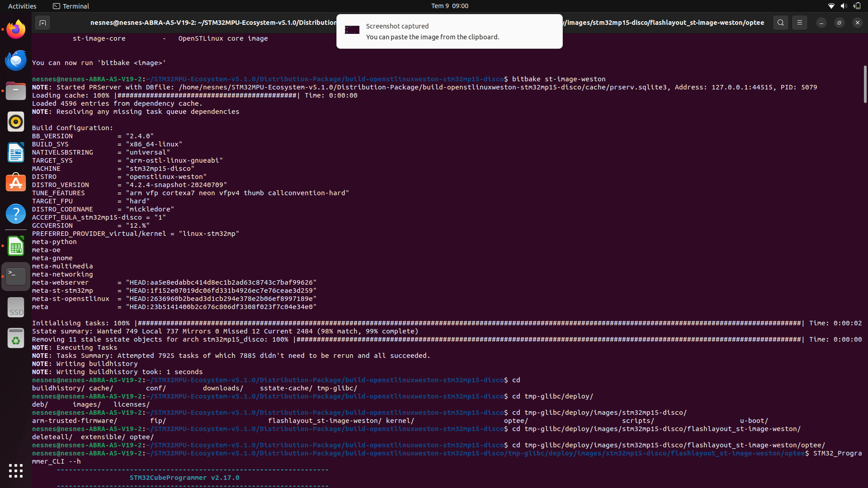
Task: Click the 'Build Configuration:' heading
Action: click(72, 128)
